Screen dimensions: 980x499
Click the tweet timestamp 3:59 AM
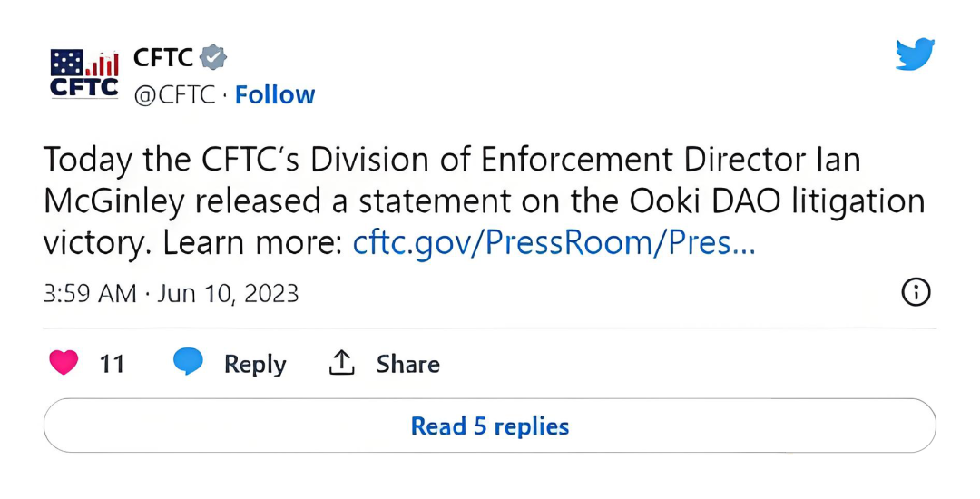pos(89,294)
